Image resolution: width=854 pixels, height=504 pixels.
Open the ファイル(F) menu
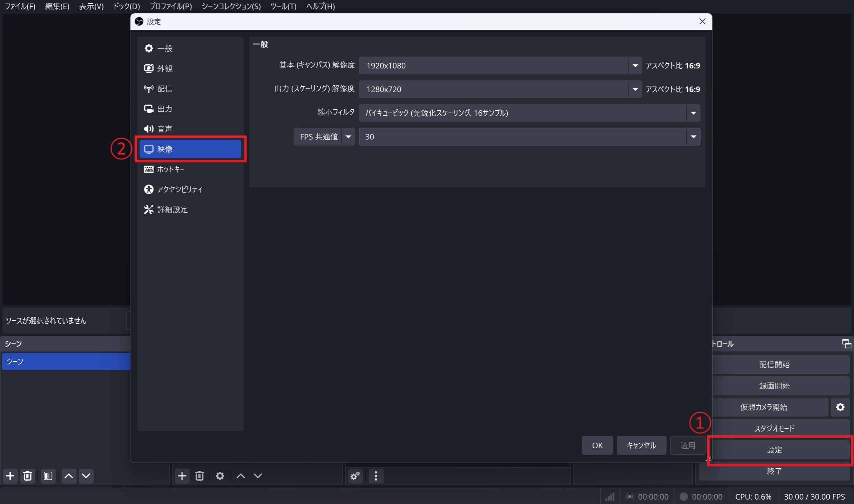20,6
